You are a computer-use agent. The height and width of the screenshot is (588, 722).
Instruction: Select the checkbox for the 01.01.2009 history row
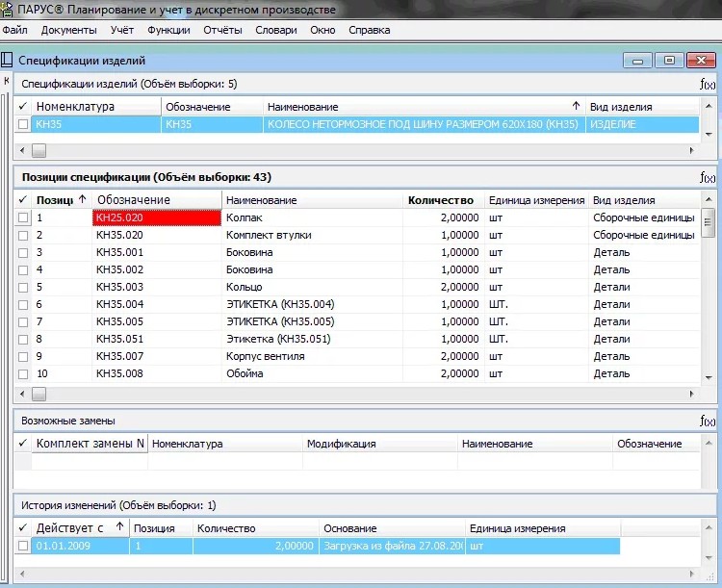click(x=23, y=547)
